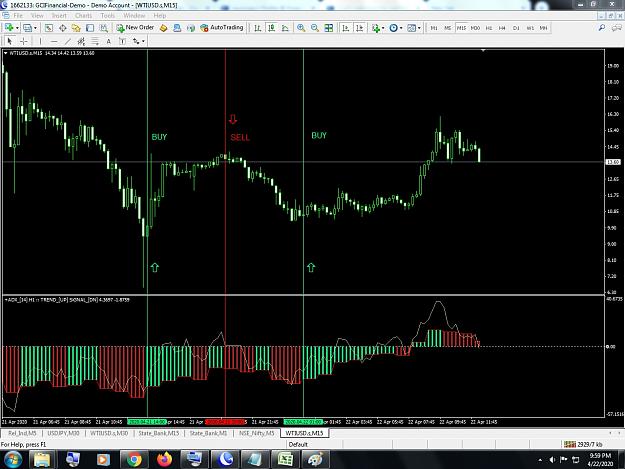Switch to State_Bank,M15 chart tab
The height and width of the screenshot is (469, 625).
coord(159,433)
